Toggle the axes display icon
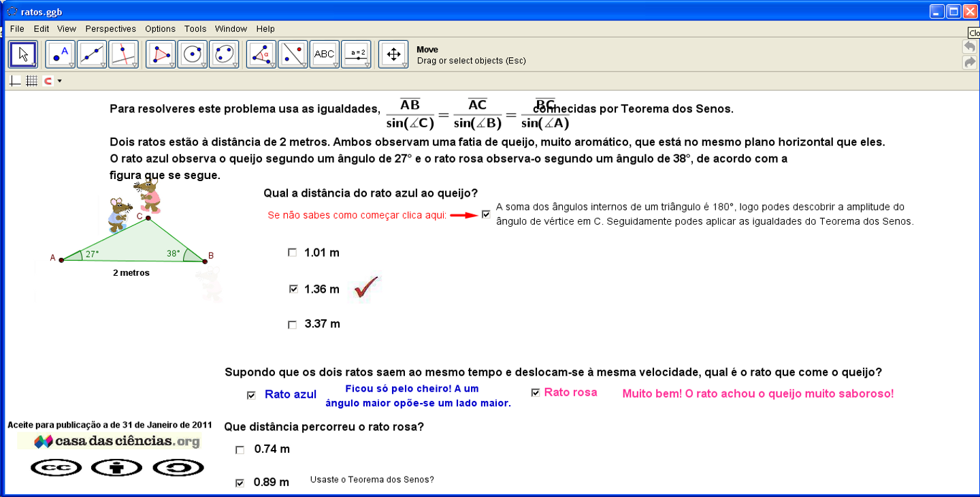The height and width of the screenshot is (497, 980). (15, 81)
